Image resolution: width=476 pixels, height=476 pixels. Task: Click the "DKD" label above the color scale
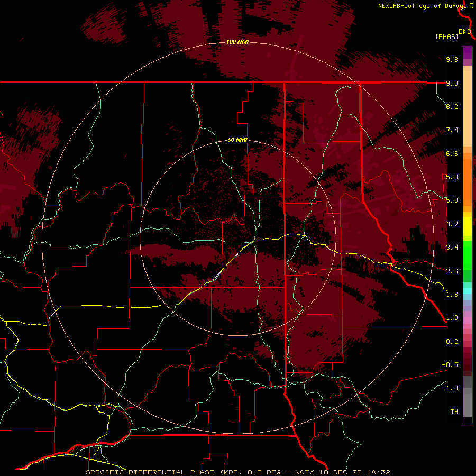click(465, 32)
